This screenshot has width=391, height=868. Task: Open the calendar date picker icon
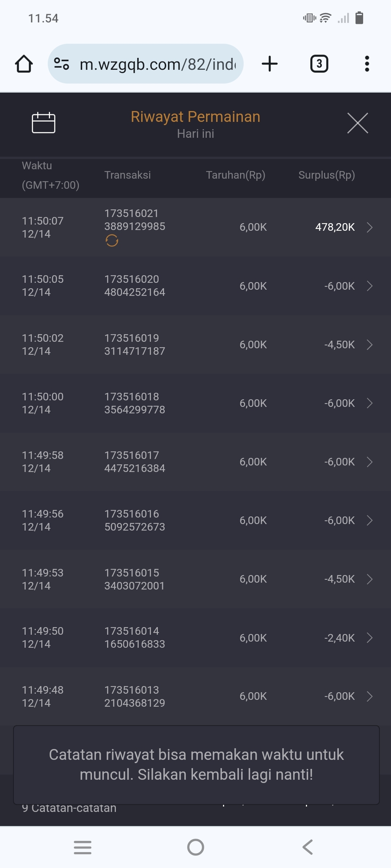43,123
